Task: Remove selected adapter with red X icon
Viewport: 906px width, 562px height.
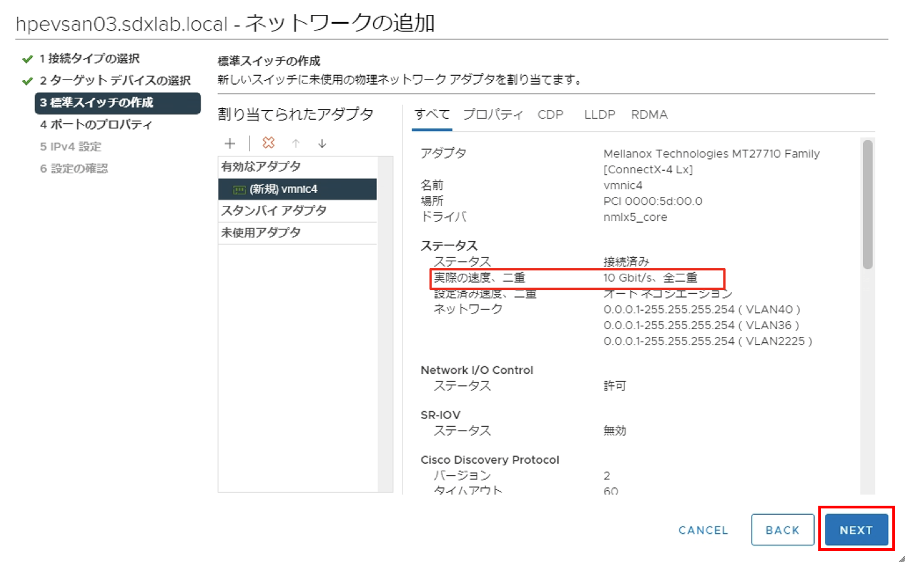Action: 268,143
